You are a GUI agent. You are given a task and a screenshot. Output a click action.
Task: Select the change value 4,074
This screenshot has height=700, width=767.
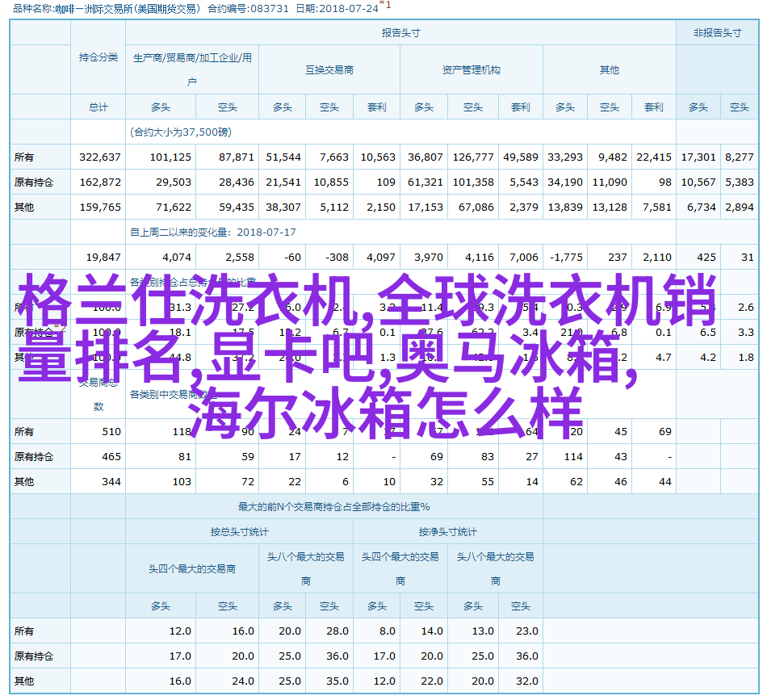coord(177,257)
